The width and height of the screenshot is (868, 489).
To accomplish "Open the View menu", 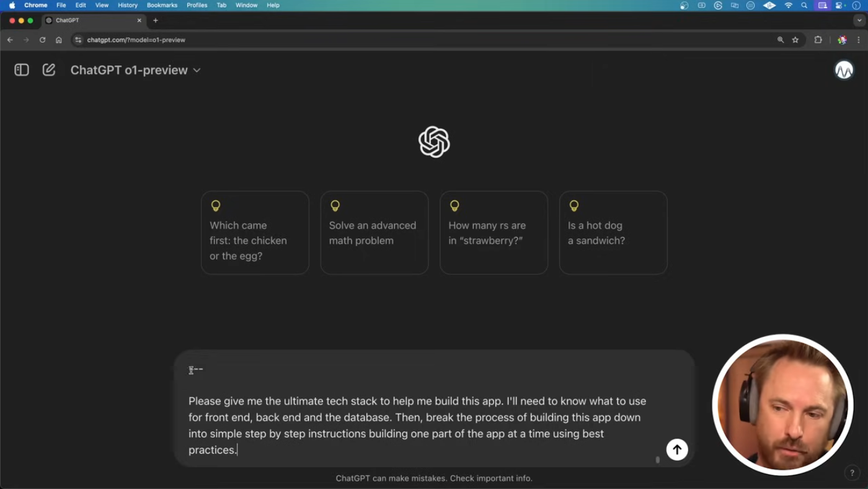I will point(102,5).
